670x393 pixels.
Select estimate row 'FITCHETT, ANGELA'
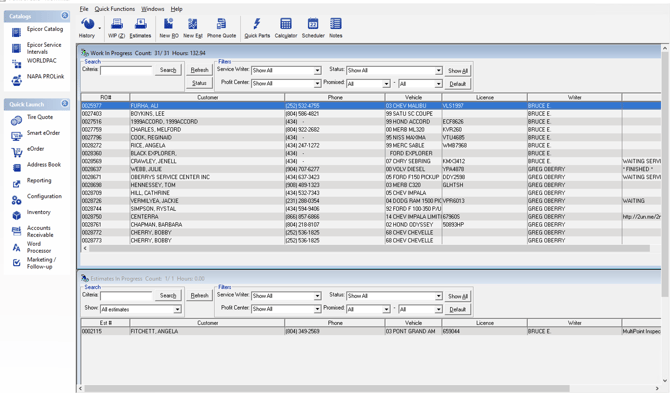(371, 331)
